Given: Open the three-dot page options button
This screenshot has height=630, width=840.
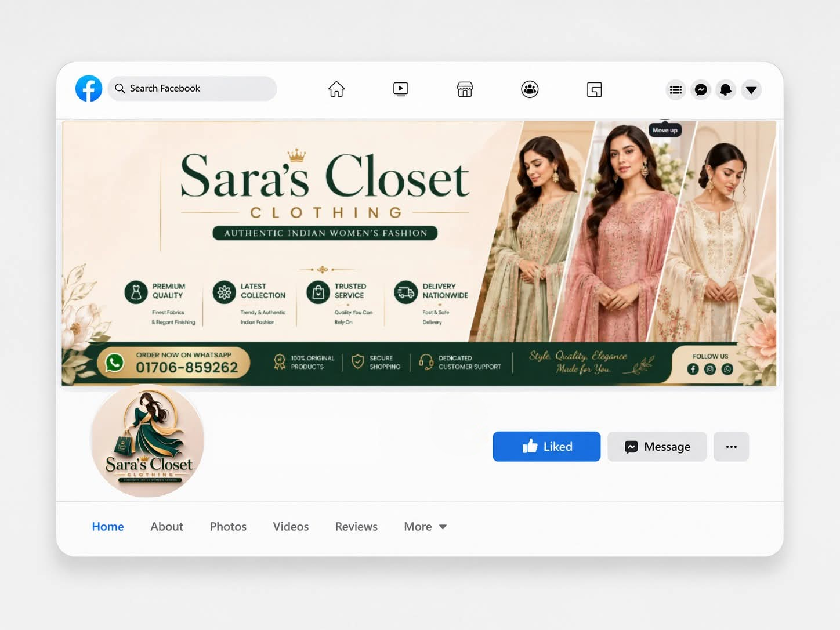Looking at the screenshot, I should 732,447.
